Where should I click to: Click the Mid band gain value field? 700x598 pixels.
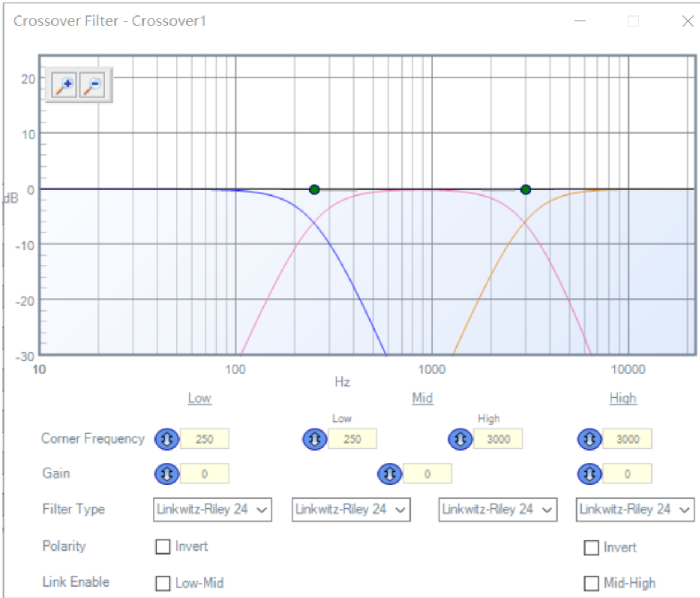point(428,474)
